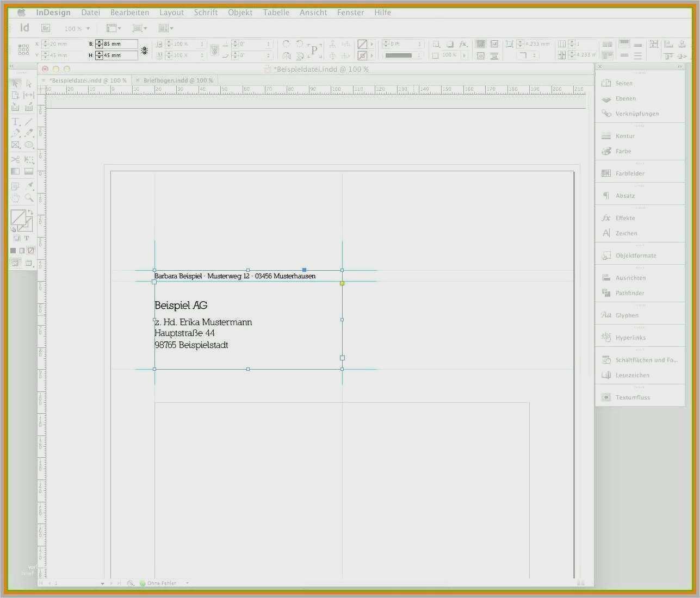Select the Rectangle Frame tool
This screenshot has width=700, height=598.
coord(15,145)
